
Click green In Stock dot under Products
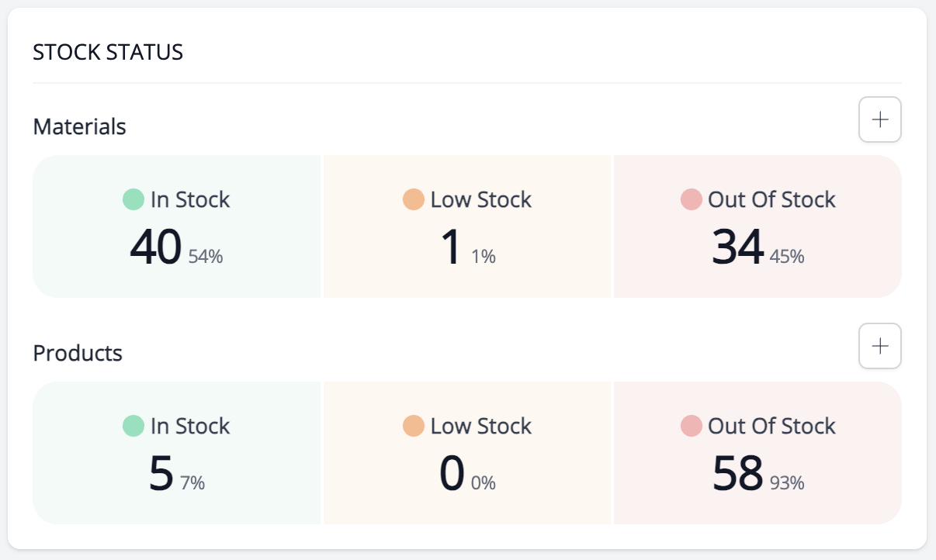[133, 426]
